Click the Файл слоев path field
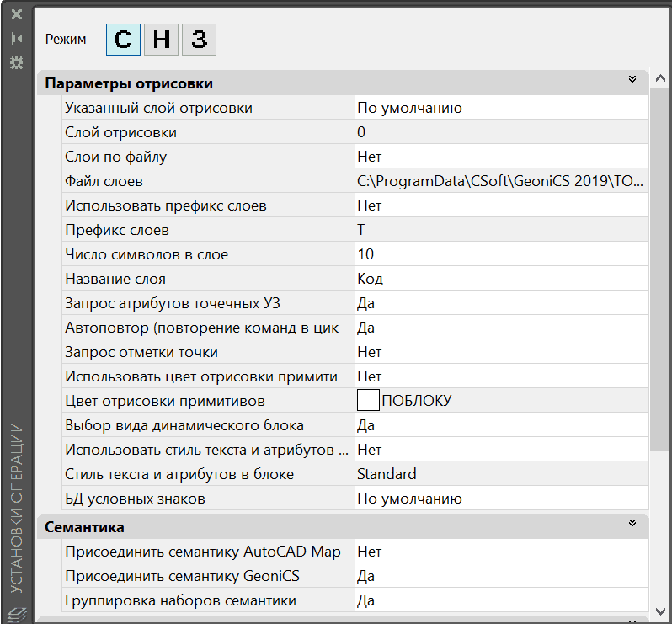The image size is (672, 624). (x=501, y=181)
